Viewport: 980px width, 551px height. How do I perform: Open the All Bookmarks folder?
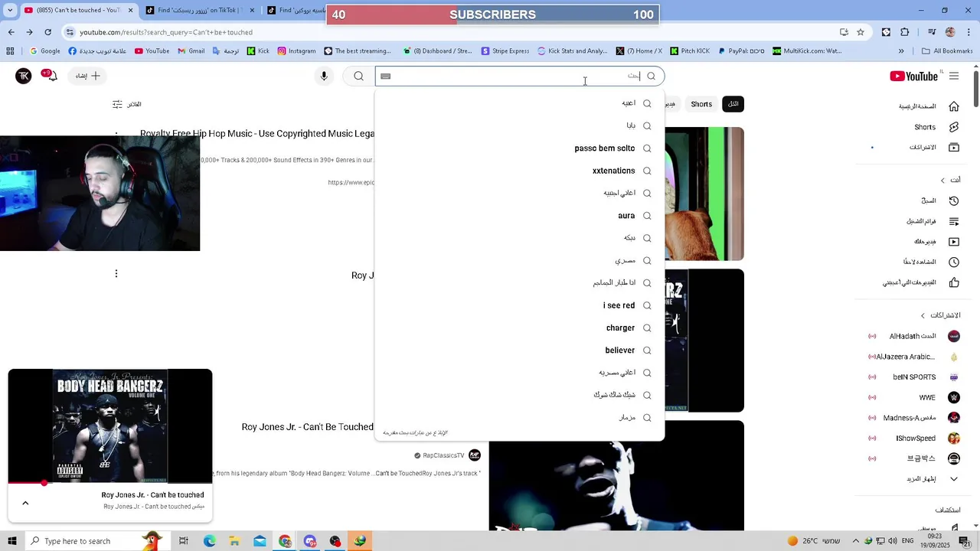tap(947, 51)
